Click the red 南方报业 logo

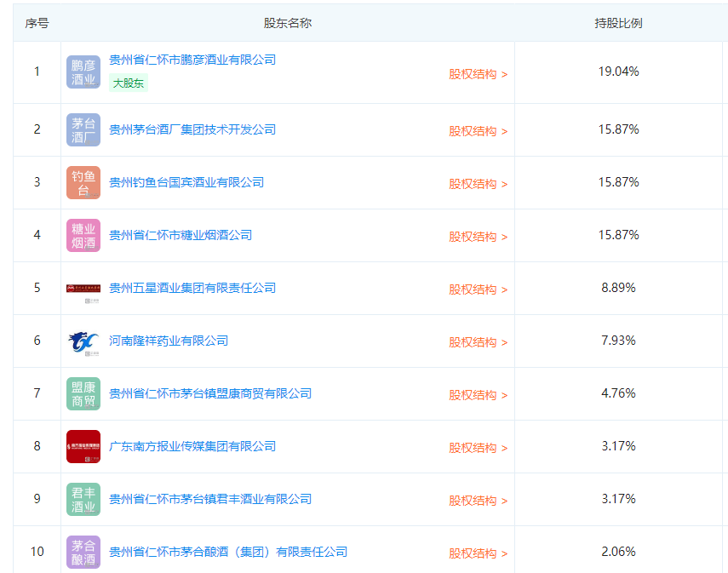[83, 447]
